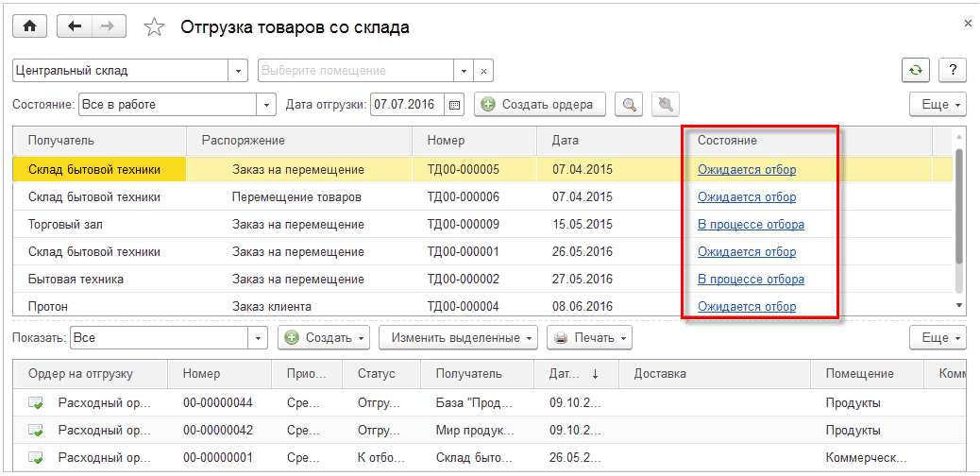This screenshot has height=476, width=980.
Task: Click the upper table vertical scrollbar
Action: coord(959,208)
